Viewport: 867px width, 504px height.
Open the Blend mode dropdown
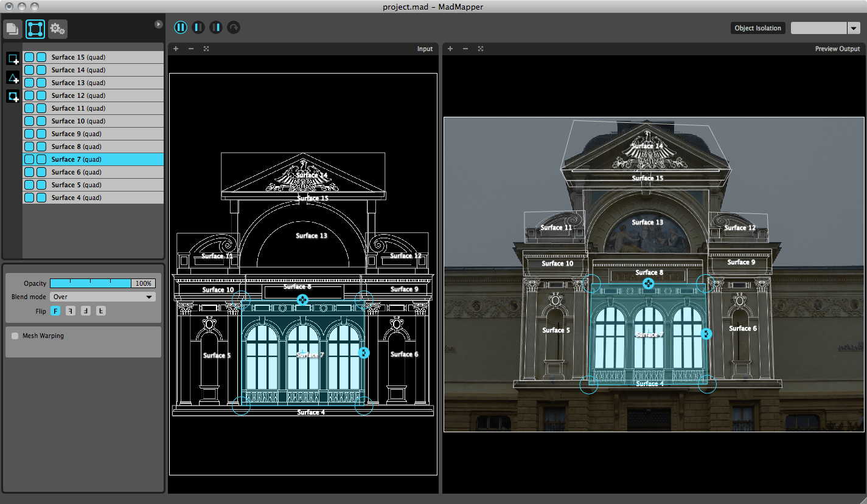pos(102,297)
